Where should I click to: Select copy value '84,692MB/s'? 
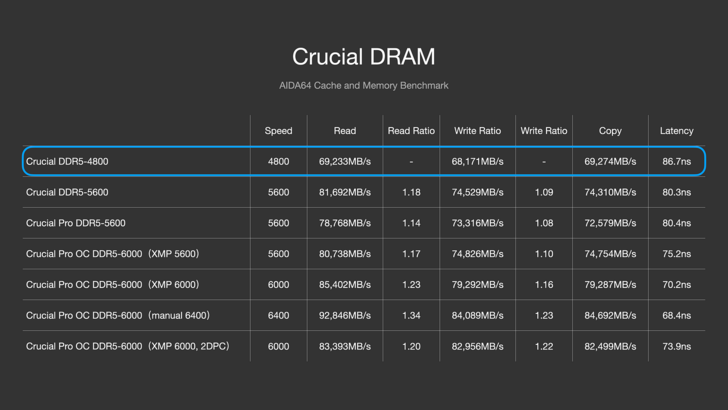pos(610,315)
